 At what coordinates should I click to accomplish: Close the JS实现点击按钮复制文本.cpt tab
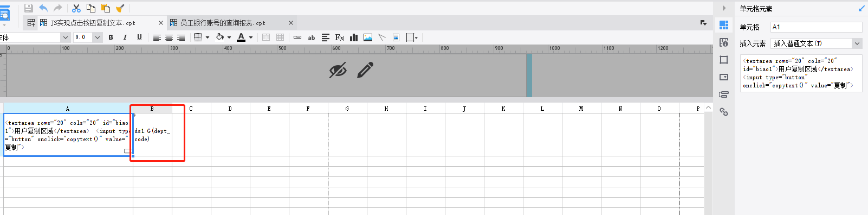click(161, 23)
